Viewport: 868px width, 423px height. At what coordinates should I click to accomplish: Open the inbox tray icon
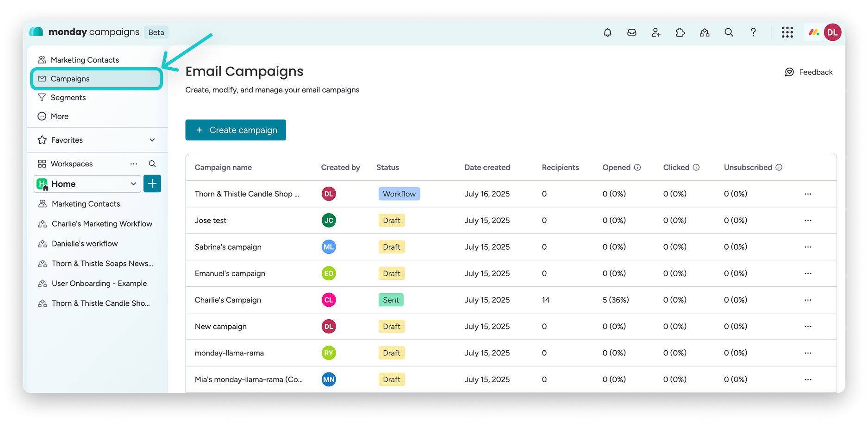click(x=631, y=32)
